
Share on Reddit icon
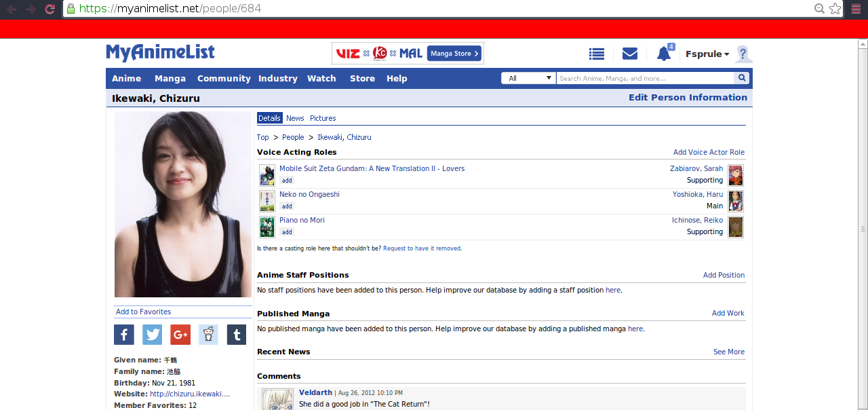[208, 335]
